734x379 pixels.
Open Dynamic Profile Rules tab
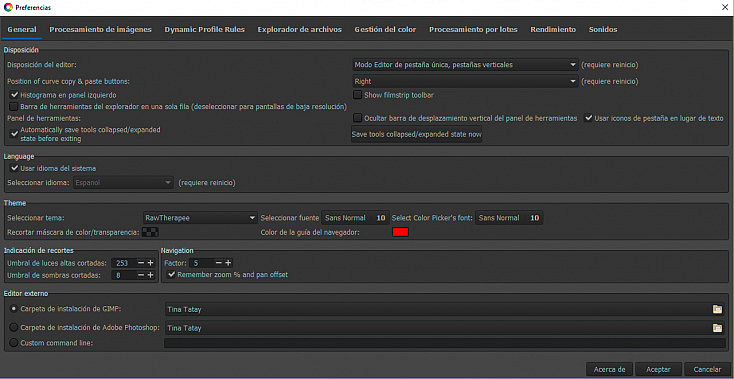click(205, 29)
